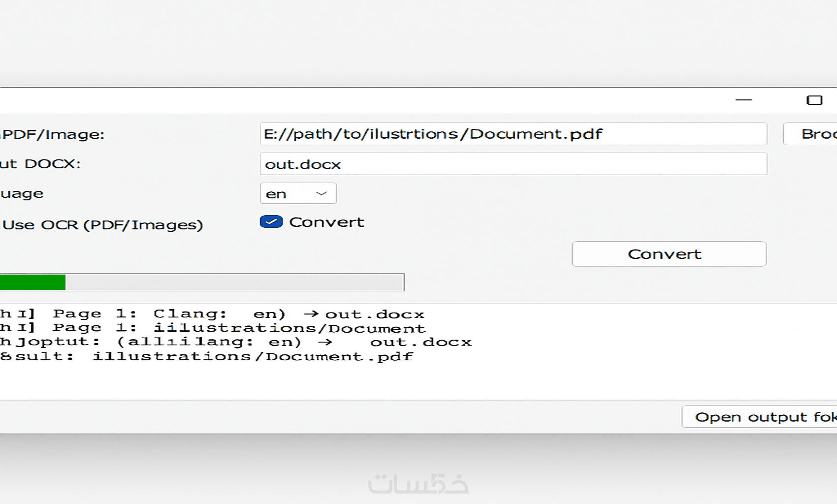The image size is (837, 504).
Task: Click the green filled part of the progress bar
Action: (x=32, y=283)
